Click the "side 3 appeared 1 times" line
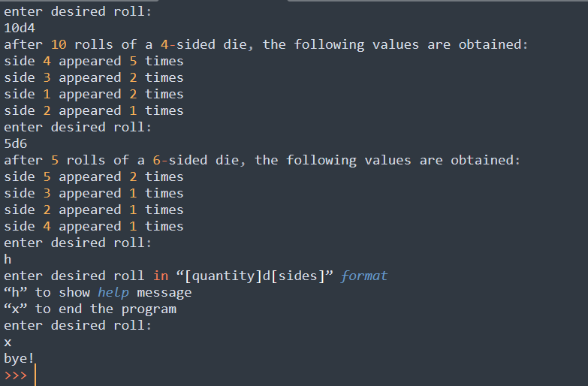Viewport: 588px width, 386px height. [x=93, y=193]
